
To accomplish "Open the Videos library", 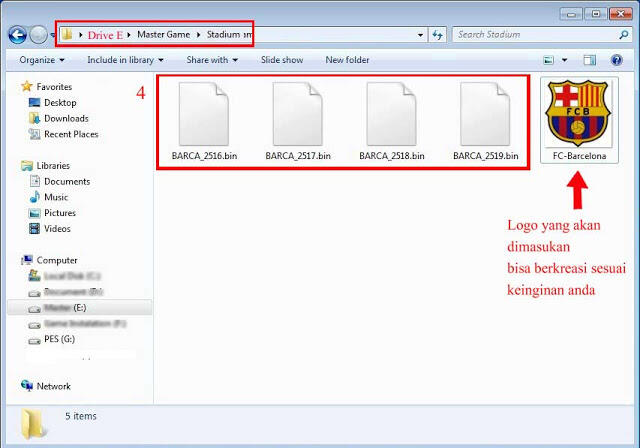I will click(57, 228).
